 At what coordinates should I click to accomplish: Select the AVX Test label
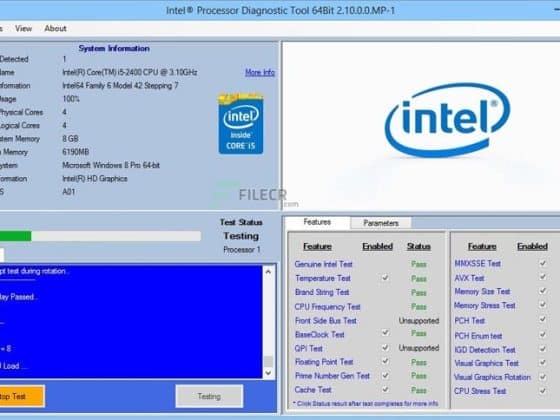(x=469, y=278)
